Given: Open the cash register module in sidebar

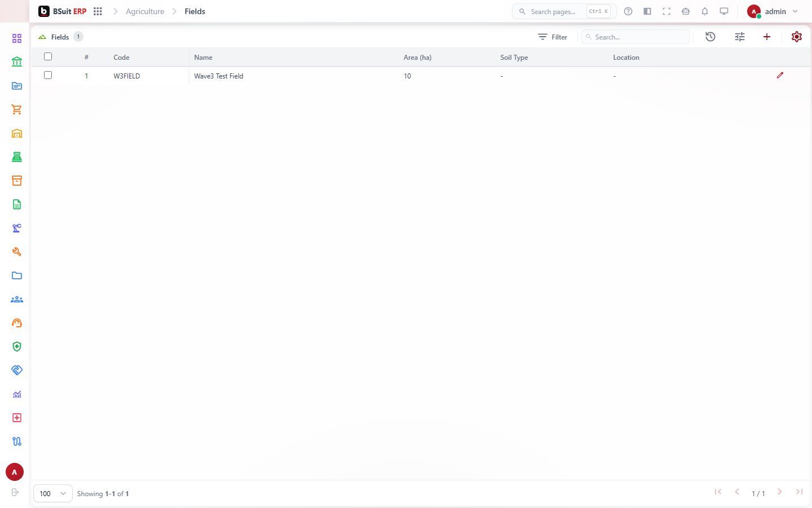Looking at the screenshot, I should pyautogui.click(x=17, y=157).
